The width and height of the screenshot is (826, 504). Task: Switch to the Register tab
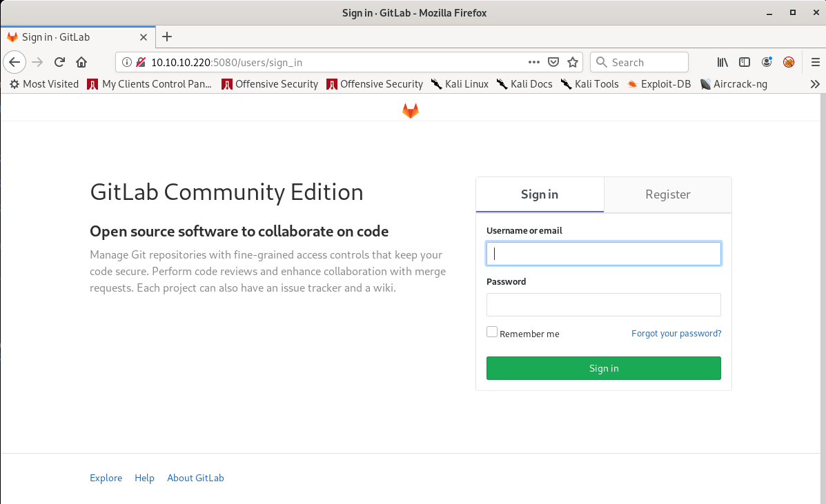tap(667, 194)
